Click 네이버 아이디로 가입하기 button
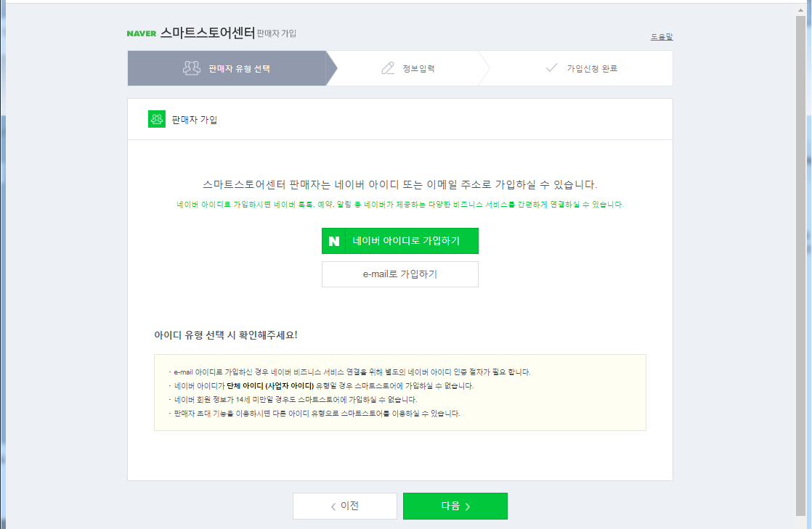This screenshot has width=812, height=529. [x=399, y=241]
